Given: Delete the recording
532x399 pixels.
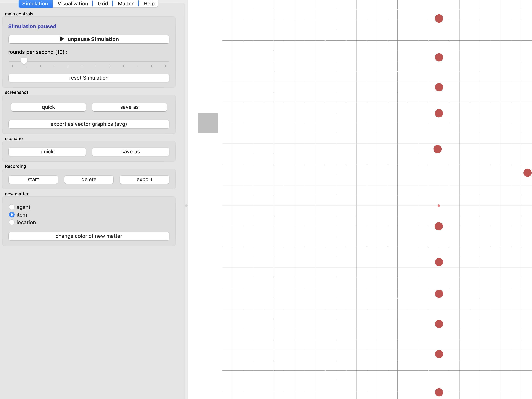Looking at the screenshot, I should 89,180.
